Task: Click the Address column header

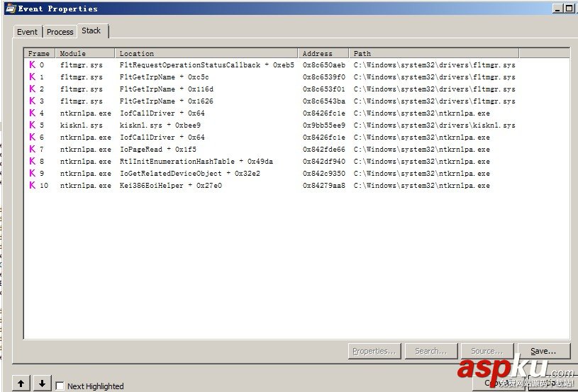Action: coord(323,53)
